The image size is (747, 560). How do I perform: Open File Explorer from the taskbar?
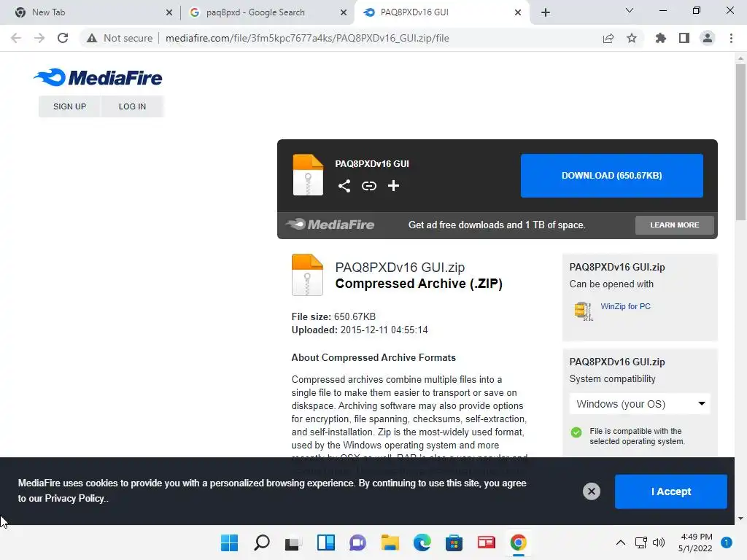390,542
